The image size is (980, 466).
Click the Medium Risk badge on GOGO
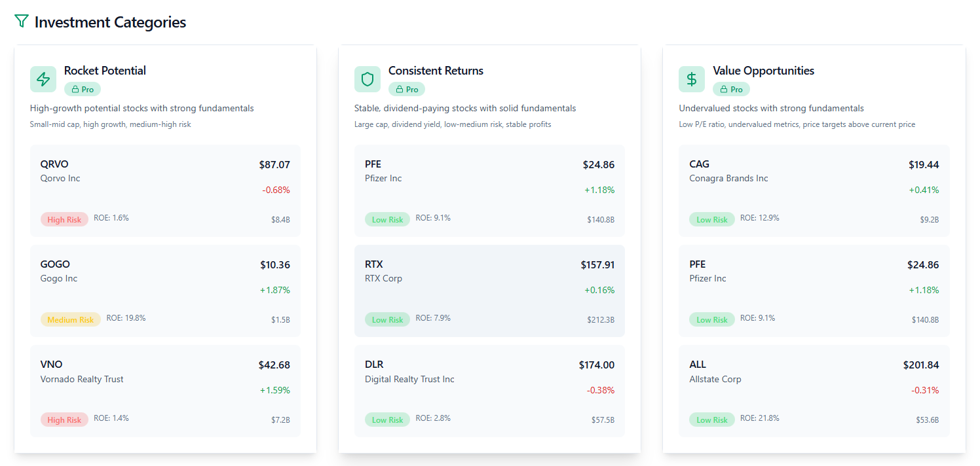[71, 319]
